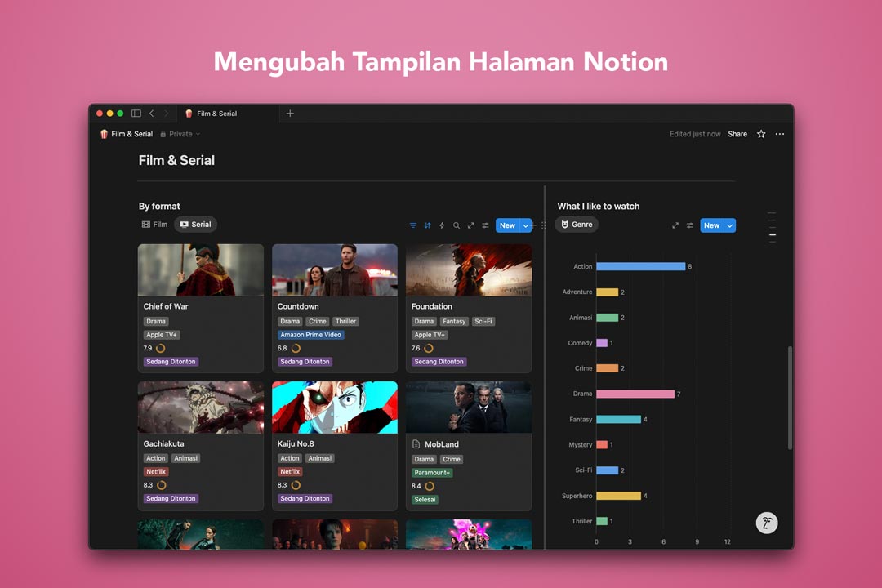Viewport: 882px width, 588px height.
Task: Open view settings for Genre chart
Action: [x=689, y=225]
